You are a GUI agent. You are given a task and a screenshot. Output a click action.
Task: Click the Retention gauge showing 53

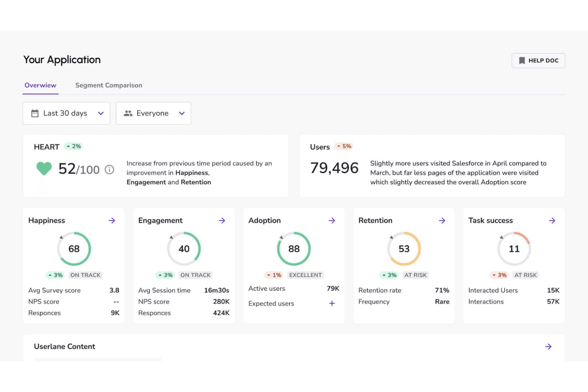pos(404,249)
